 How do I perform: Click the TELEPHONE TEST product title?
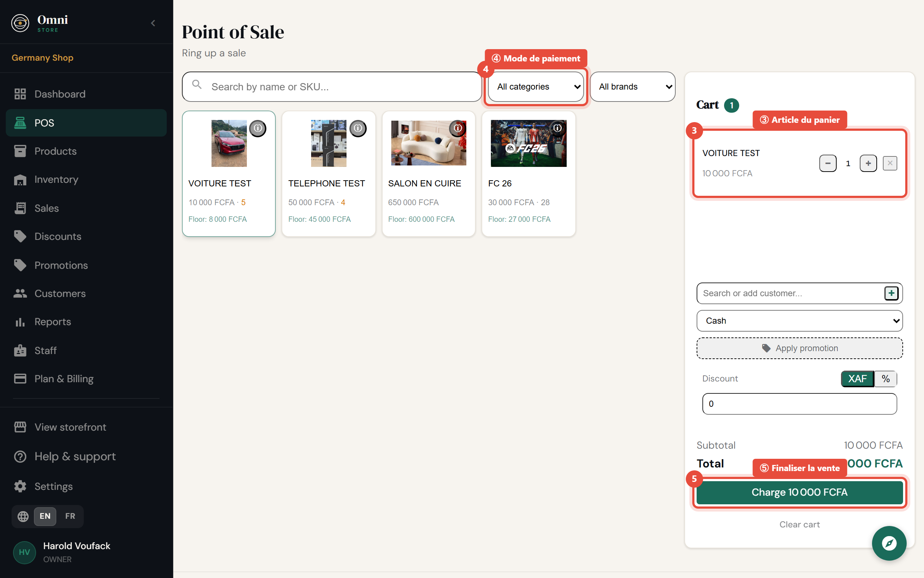point(326,184)
